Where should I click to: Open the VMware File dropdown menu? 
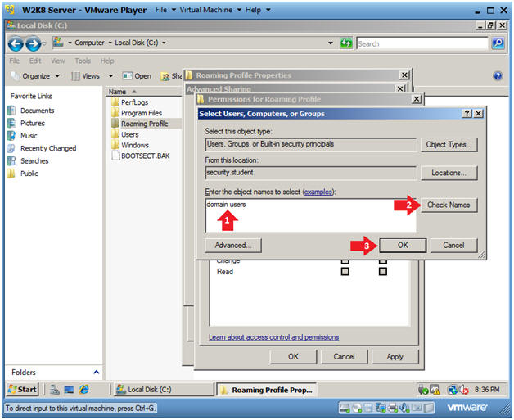coord(165,10)
